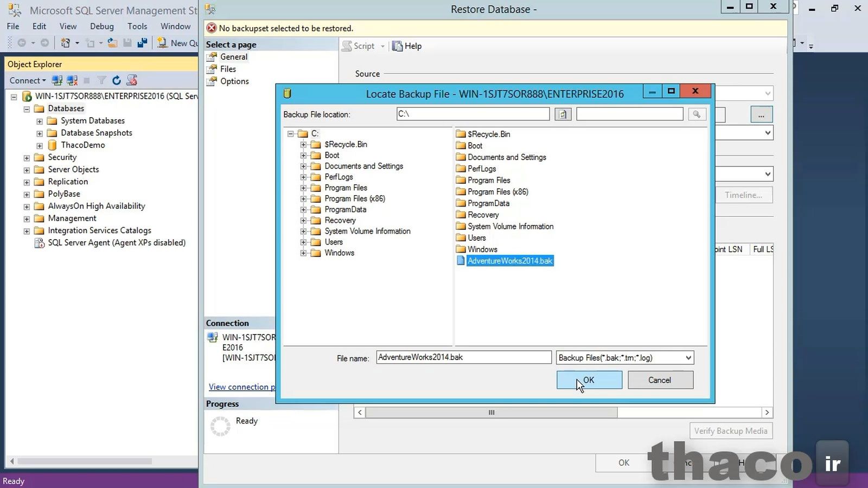This screenshot has height=488, width=868.
Task: Click New Query toolbar icon
Action: tap(178, 43)
